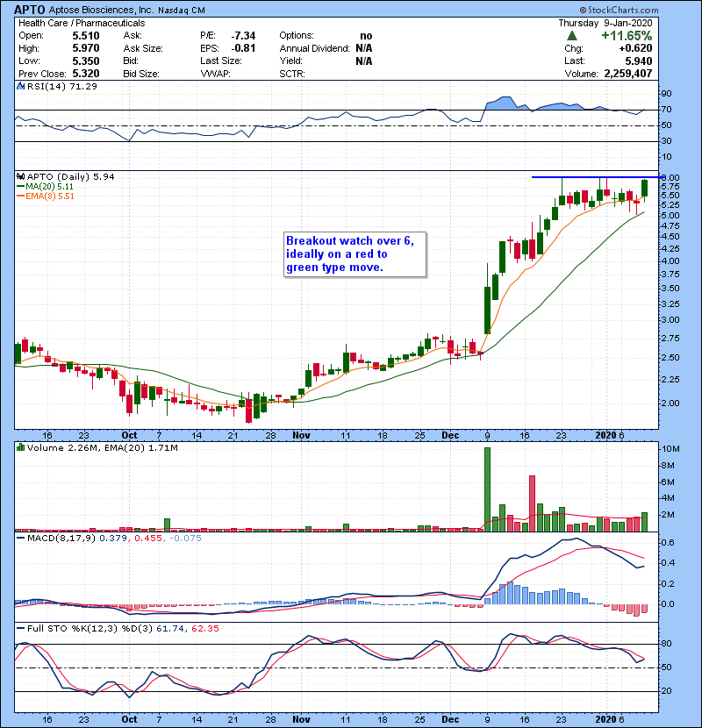Click the MACD histogram value -0.075
This screenshot has width=702, height=728.
(x=185, y=538)
